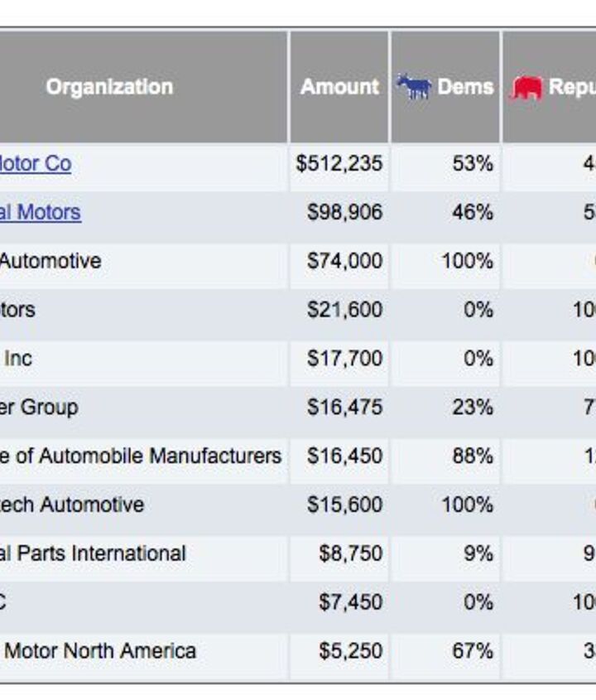Click the 88% Dems percentage cell
Viewport: 596px width, 700px height.
[473, 456]
